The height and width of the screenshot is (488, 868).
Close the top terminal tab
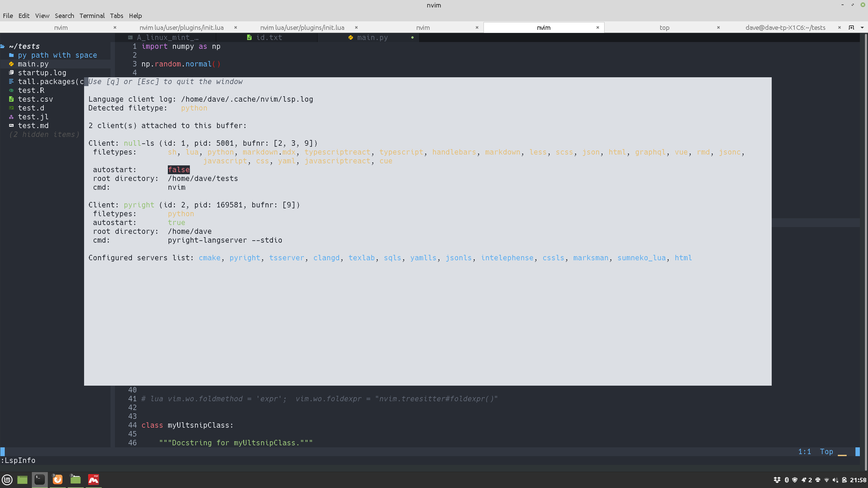point(718,27)
